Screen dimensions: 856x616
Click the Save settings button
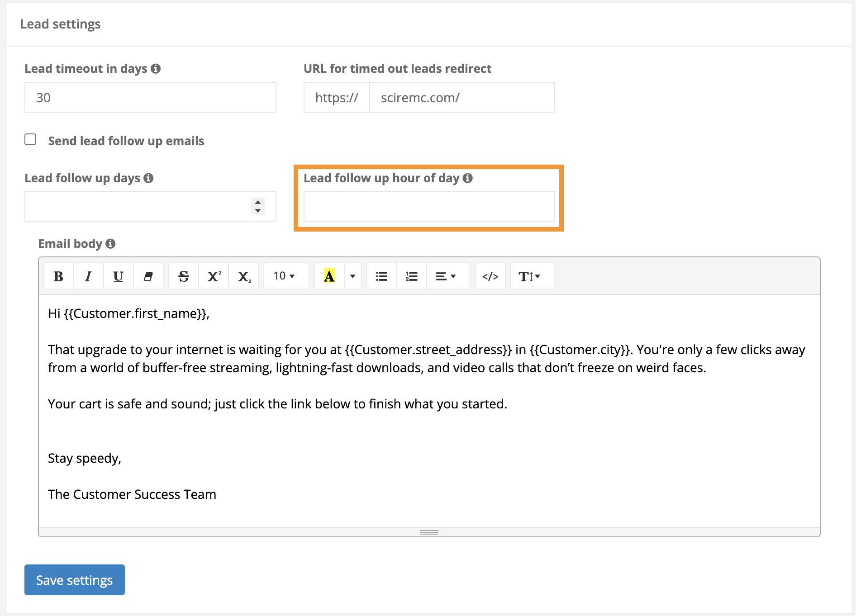pyautogui.click(x=74, y=580)
